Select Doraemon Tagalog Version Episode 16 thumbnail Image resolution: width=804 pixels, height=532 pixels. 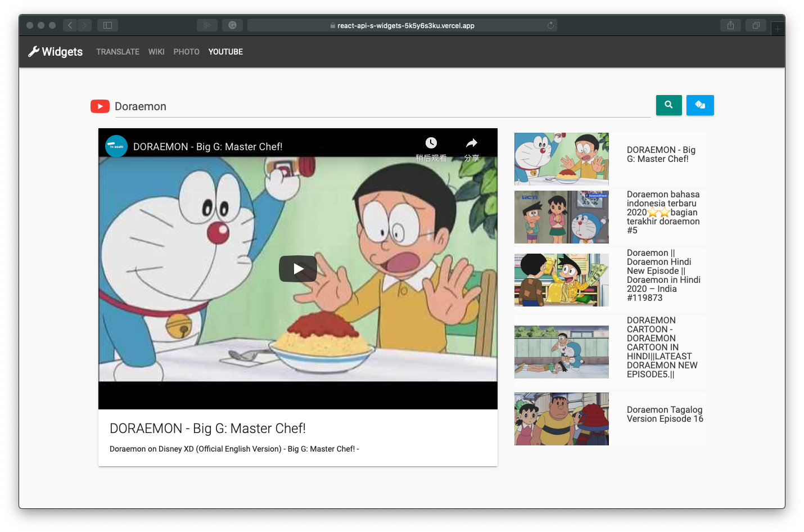click(561, 419)
